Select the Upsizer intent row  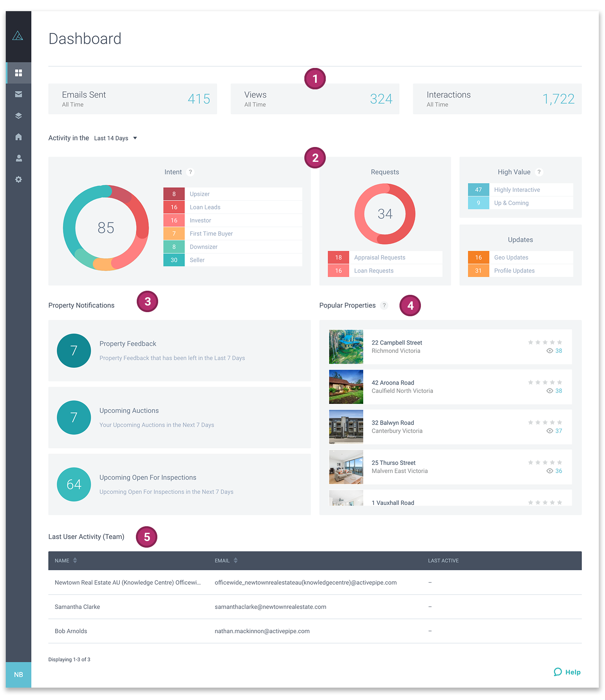[233, 194]
